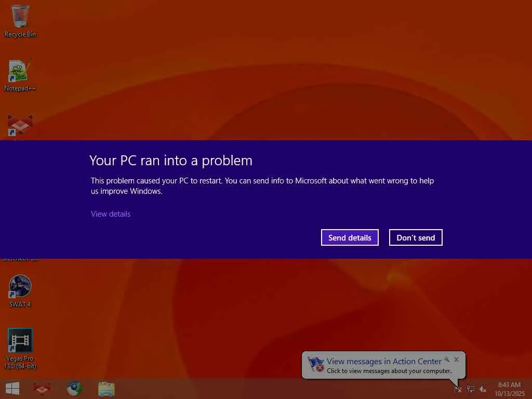Select the Vegas Pro 13.0 desktop shortcut
The image size is (532, 399).
click(x=20, y=349)
